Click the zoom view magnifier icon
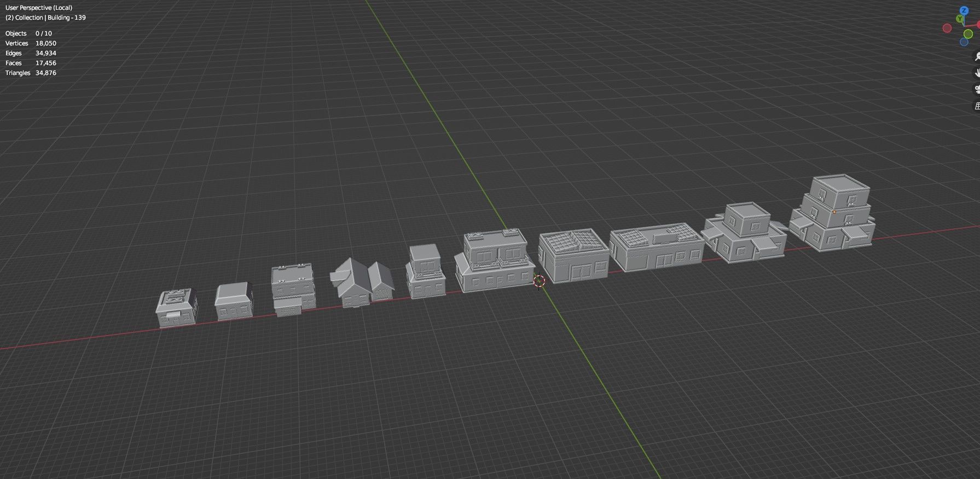Image resolution: width=980 pixels, height=479 pixels. [977, 56]
